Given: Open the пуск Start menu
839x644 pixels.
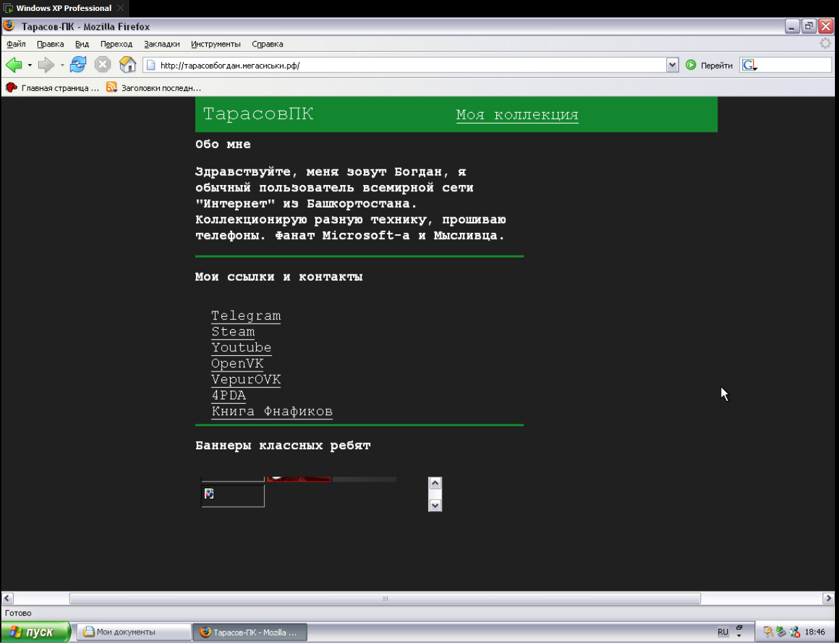Looking at the screenshot, I should (x=35, y=632).
